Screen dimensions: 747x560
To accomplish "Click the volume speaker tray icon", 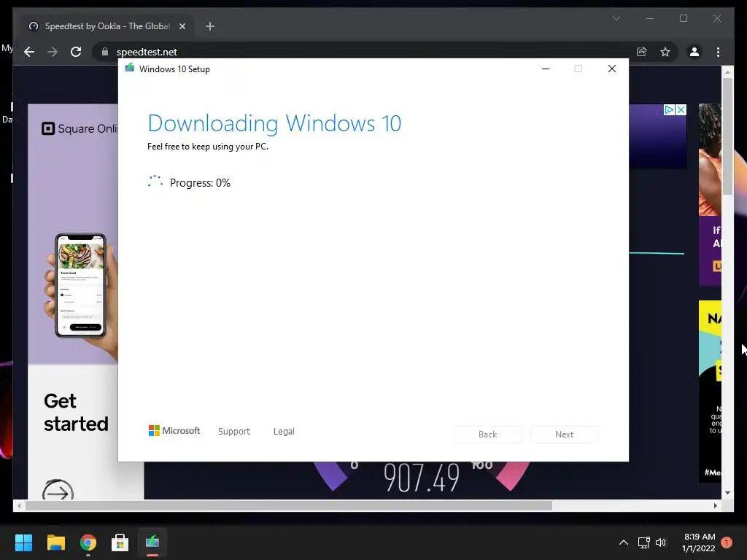I will pos(661,542).
